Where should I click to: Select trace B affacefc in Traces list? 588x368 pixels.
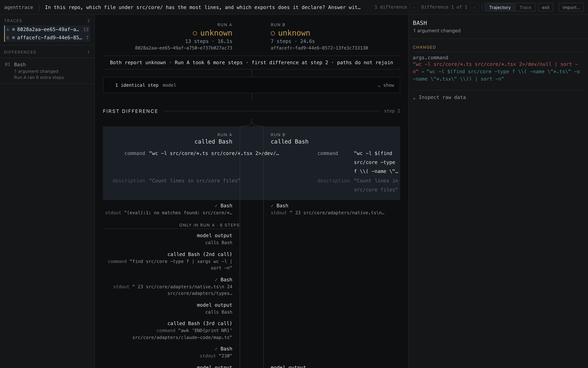(x=47, y=38)
